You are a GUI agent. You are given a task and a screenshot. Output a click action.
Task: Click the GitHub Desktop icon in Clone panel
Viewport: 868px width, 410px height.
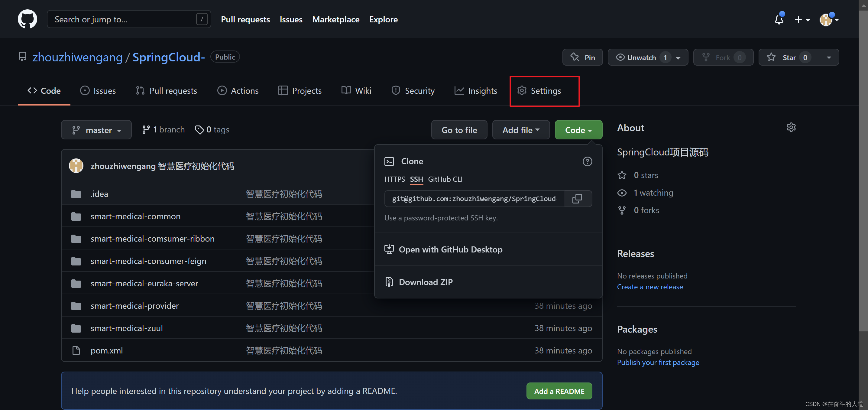[389, 249]
